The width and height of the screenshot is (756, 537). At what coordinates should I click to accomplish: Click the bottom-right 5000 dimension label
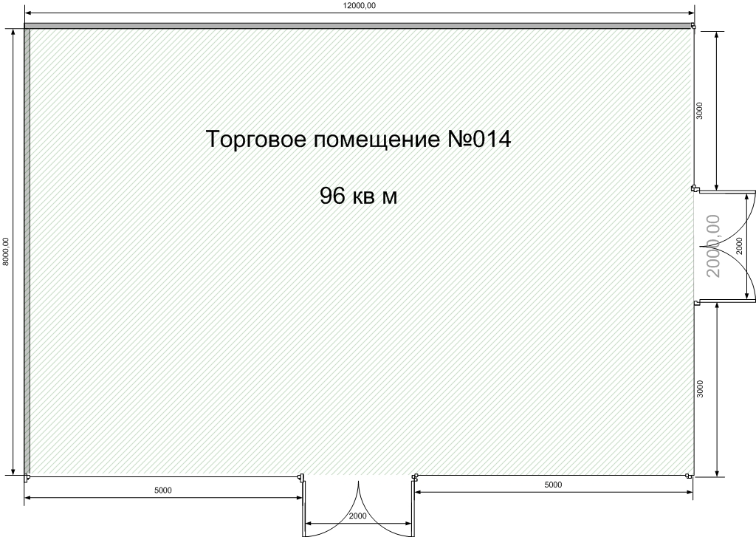[553, 485]
